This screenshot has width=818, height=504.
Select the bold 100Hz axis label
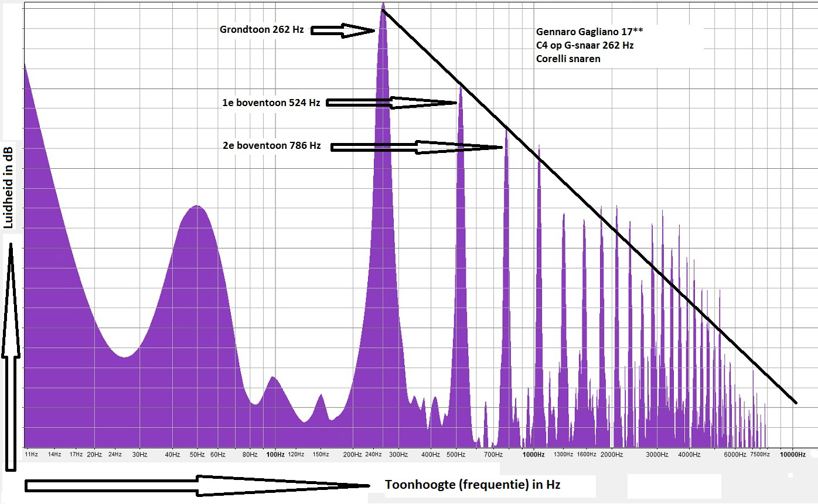275,454
